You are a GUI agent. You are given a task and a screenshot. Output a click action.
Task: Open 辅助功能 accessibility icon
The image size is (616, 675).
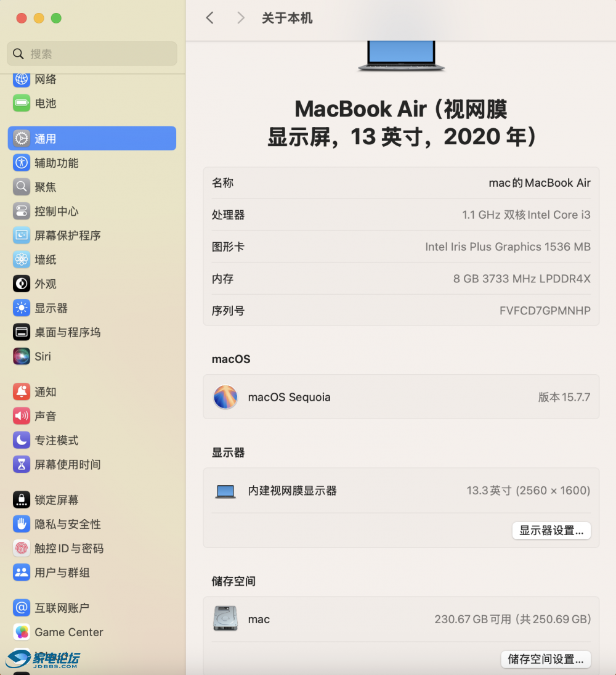click(22, 163)
